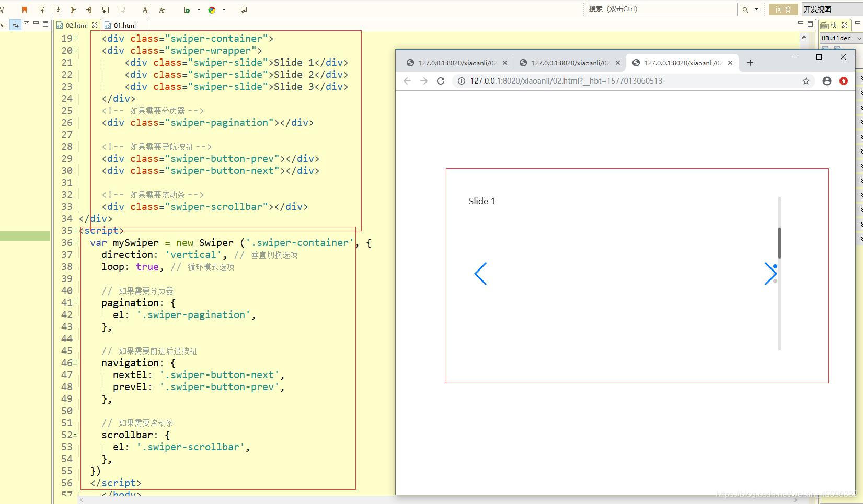Collapse code fold marker at line 19
863x504 pixels.
point(75,38)
